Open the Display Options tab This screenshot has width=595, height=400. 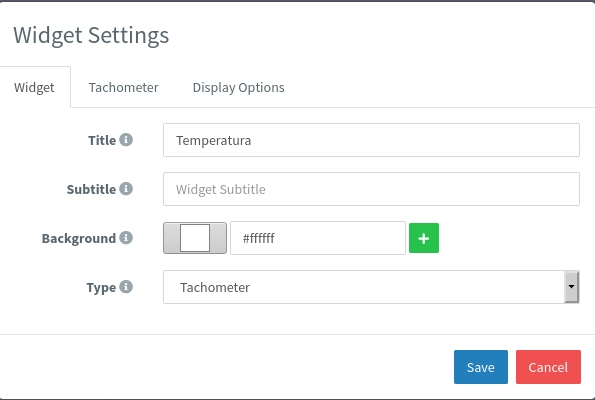238,87
